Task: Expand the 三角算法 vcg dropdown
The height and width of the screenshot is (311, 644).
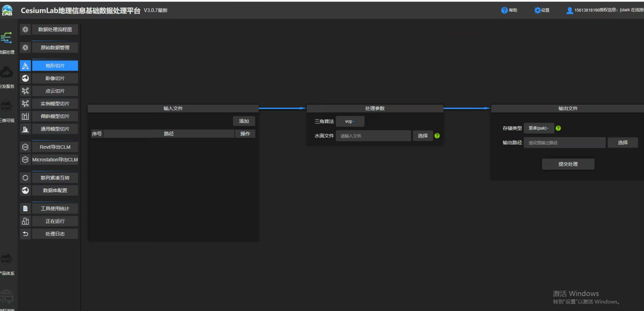Action: 350,121
